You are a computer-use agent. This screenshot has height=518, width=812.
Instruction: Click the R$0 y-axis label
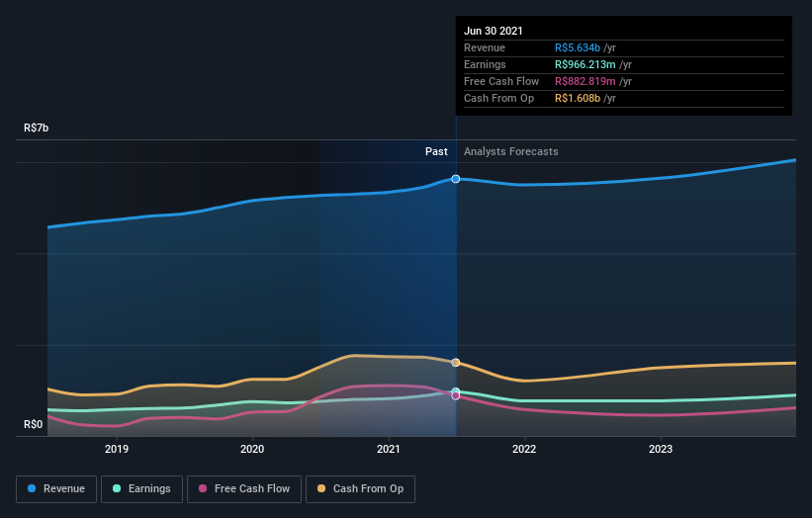[34, 425]
